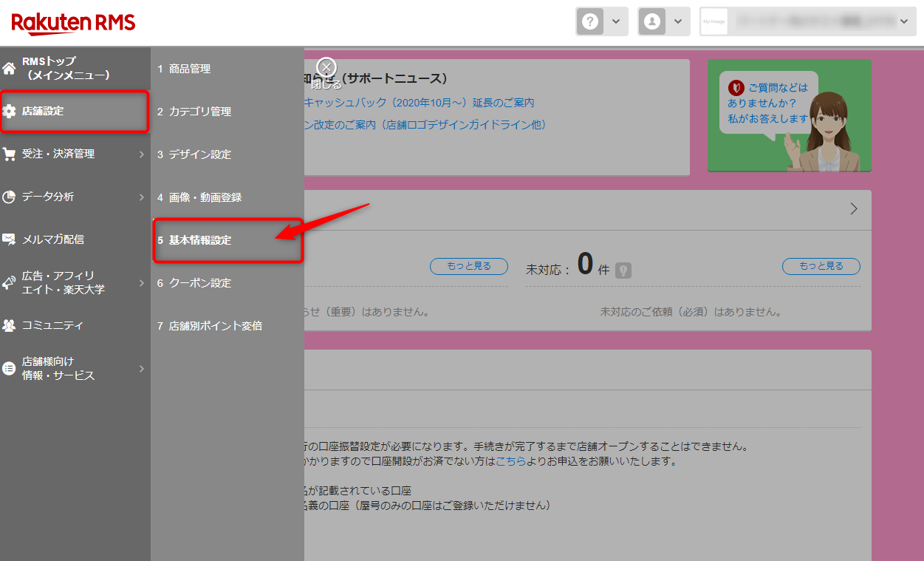Viewport: 924px width, 561px height.
Task: Select 基本情報設定 from the submenu
Action: point(200,240)
